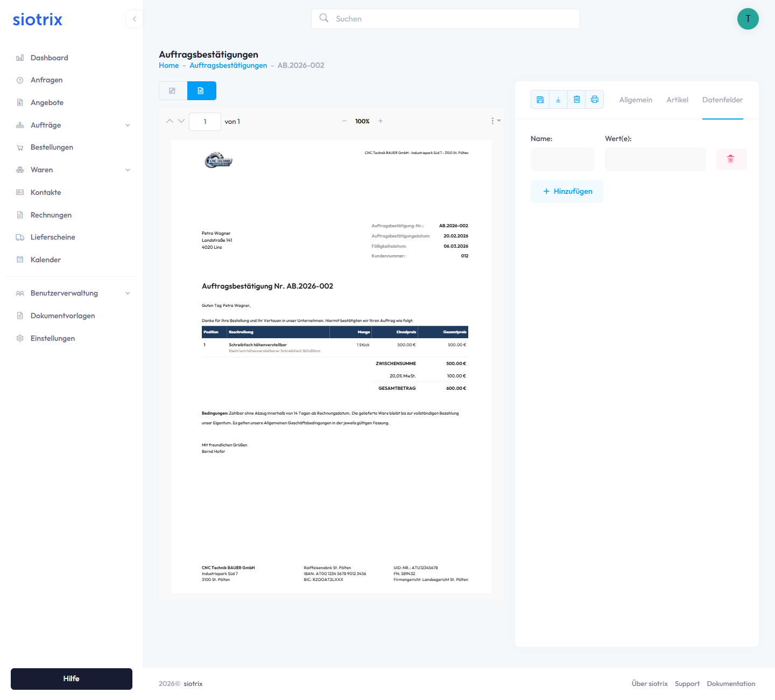Zoom in the document preview
Viewport: 775px width, 700px height.
381,121
